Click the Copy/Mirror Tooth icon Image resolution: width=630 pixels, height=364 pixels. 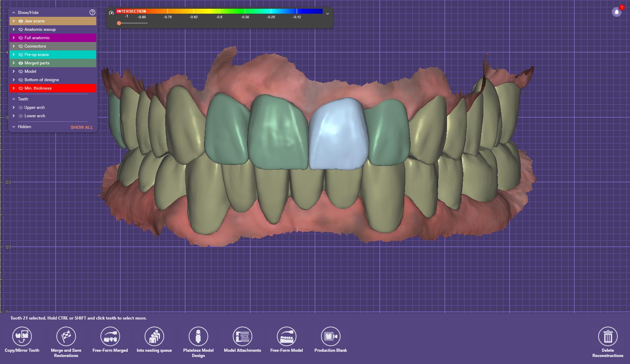click(22, 336)
